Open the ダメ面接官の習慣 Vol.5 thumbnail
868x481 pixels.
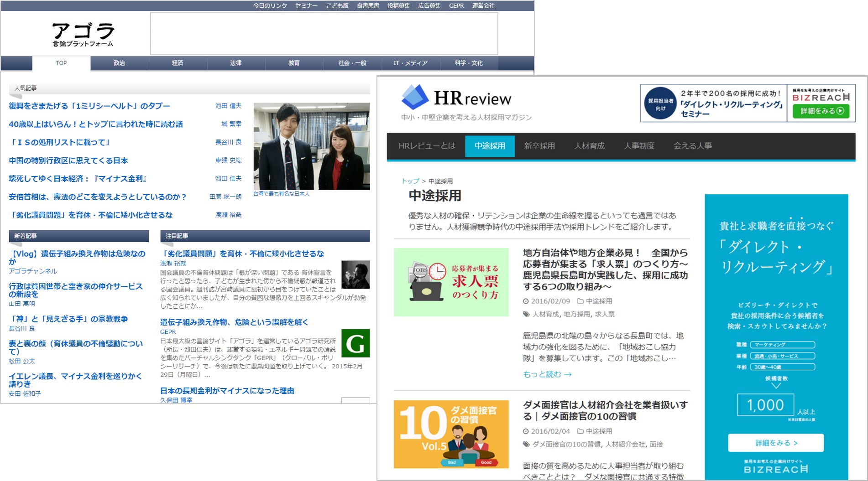click(x=451, y=434)
